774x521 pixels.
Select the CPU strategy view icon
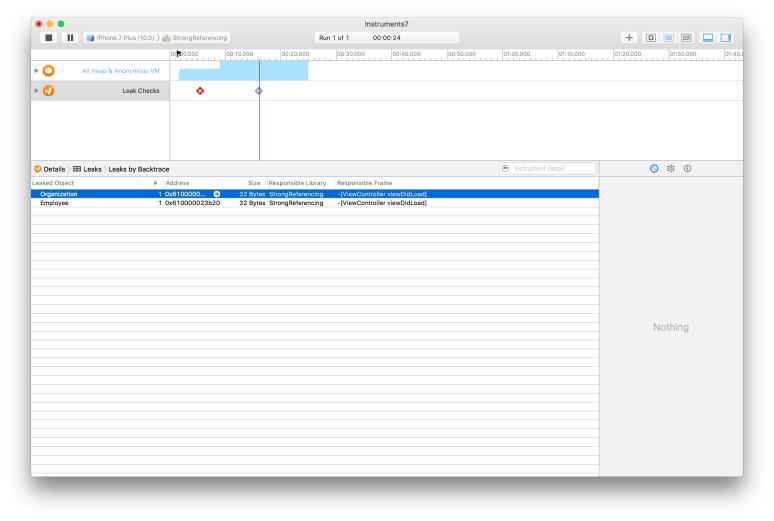click(x=651, y=38)
